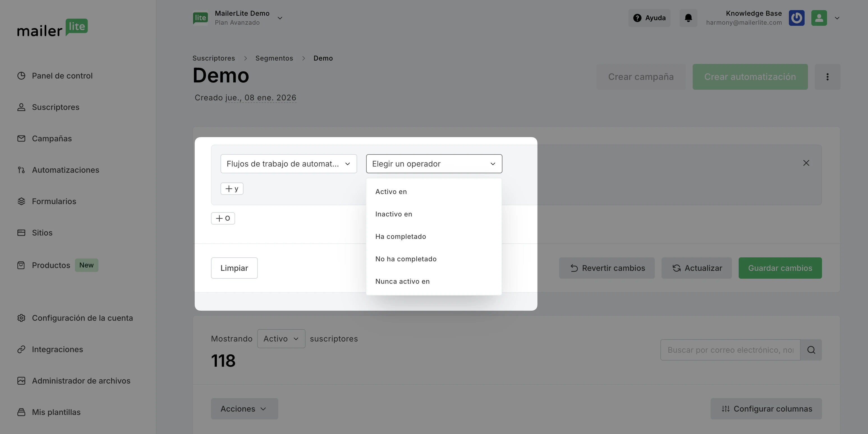
Task: Click the subscriber search email field
Action: point(730,350)
